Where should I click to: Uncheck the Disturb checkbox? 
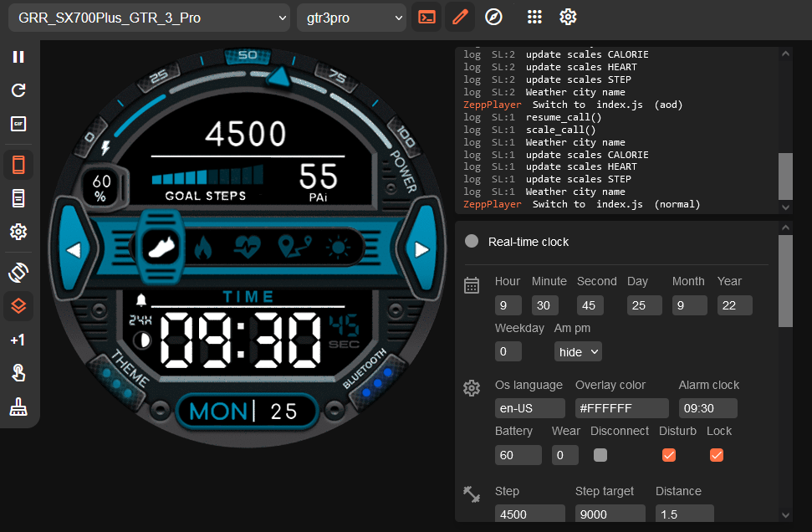[668, 455]
